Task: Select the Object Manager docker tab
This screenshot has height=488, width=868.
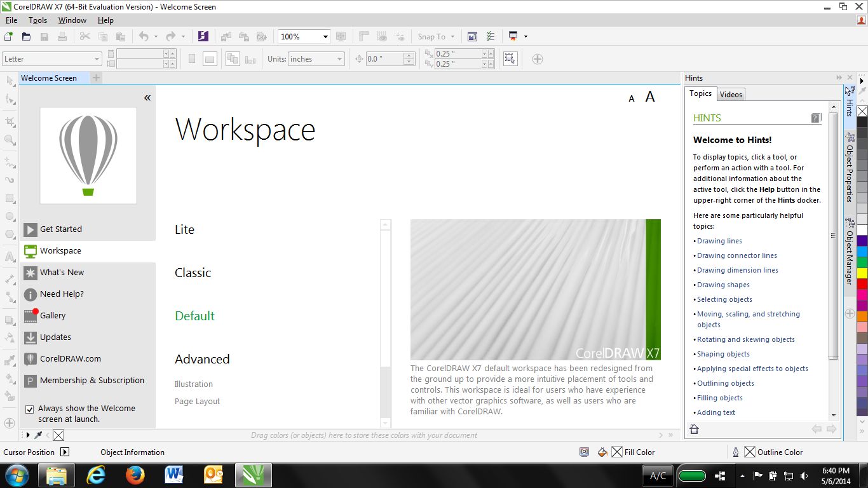Action: tap(850, 251)
